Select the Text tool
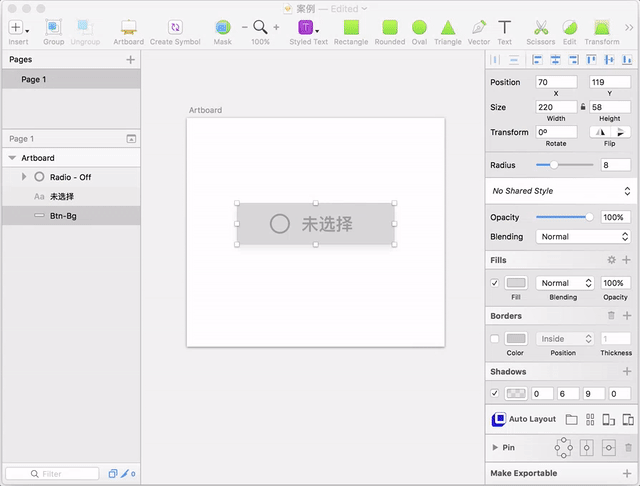 [504, 27]
